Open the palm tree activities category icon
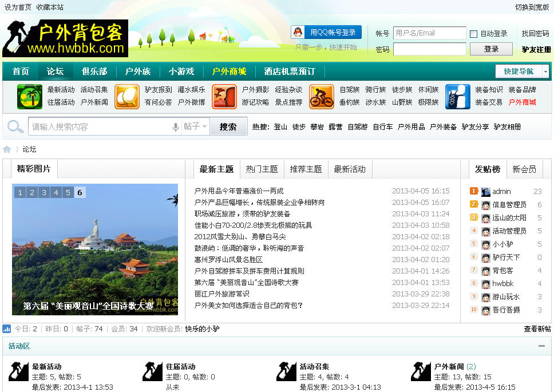554x392 pixels. 30,96
